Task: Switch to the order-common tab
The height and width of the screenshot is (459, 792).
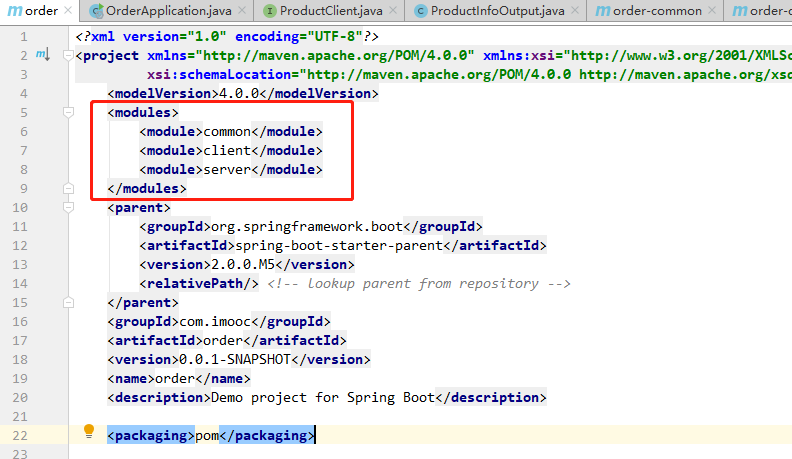Action: pos(657,11)
